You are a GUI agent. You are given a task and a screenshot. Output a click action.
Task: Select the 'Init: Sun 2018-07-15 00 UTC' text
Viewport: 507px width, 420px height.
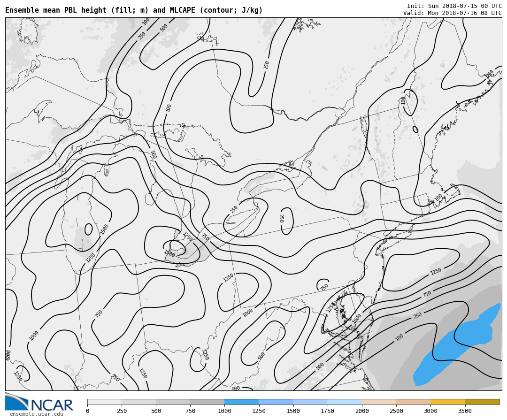(454, 6)
